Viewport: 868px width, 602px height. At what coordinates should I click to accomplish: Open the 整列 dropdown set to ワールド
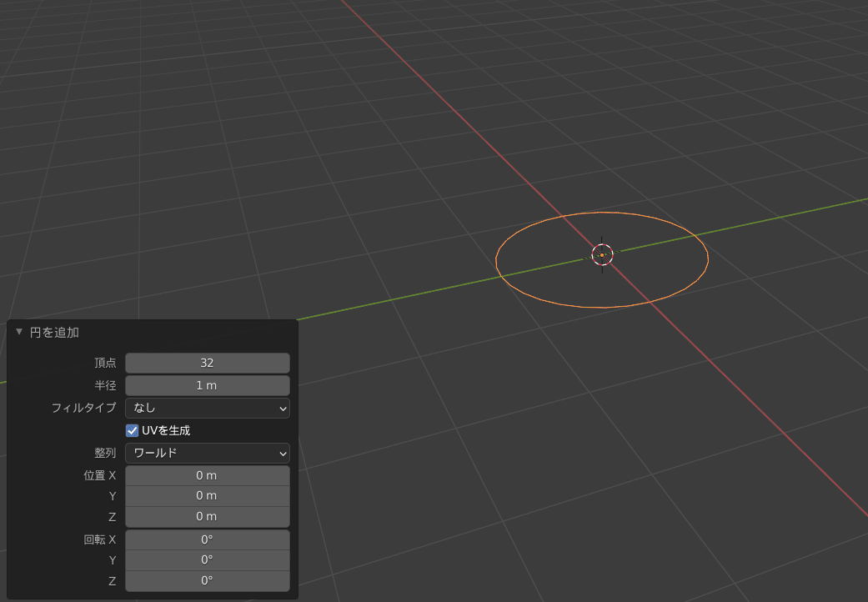208,453
